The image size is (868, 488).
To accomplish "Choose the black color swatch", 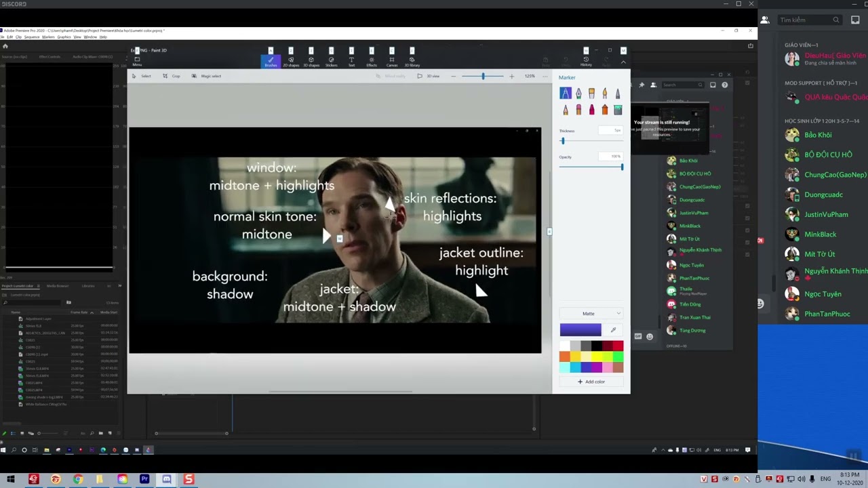I will pos(597,347).
